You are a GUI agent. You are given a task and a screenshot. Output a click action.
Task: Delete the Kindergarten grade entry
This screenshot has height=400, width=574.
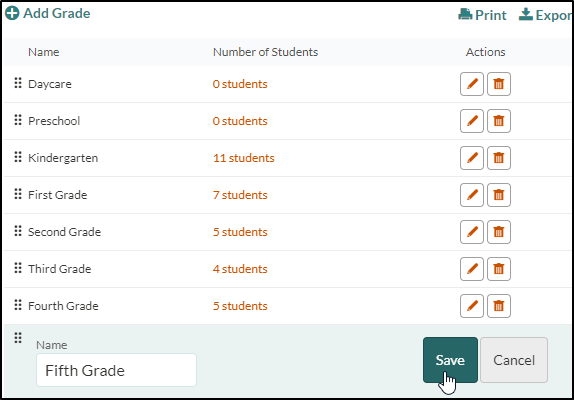tap(499, 158)
